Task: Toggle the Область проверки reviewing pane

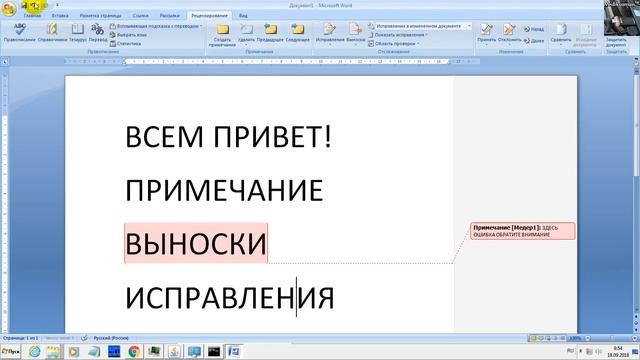Action: point(392,44)
